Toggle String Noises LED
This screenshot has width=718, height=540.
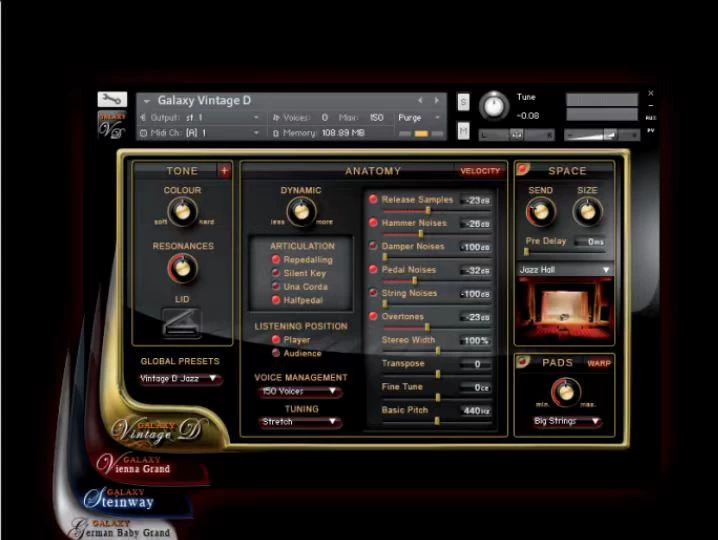click(373, 293)
